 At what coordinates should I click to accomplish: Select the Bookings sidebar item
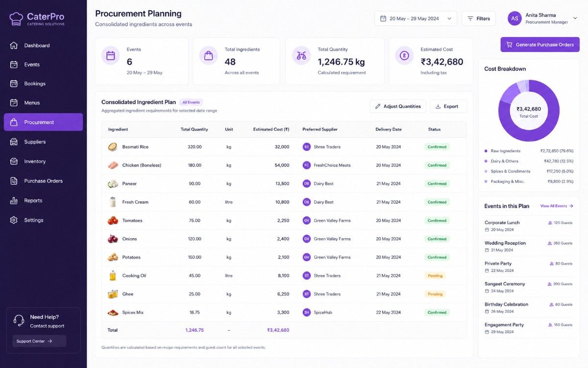pyautogui.click(x=43, y=84)
